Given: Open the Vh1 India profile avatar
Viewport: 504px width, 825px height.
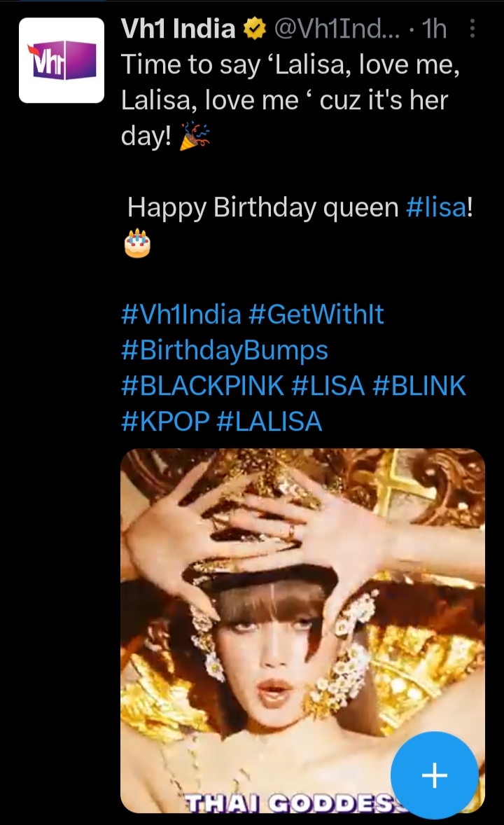Looking at the screenshot, I should 62,60.
